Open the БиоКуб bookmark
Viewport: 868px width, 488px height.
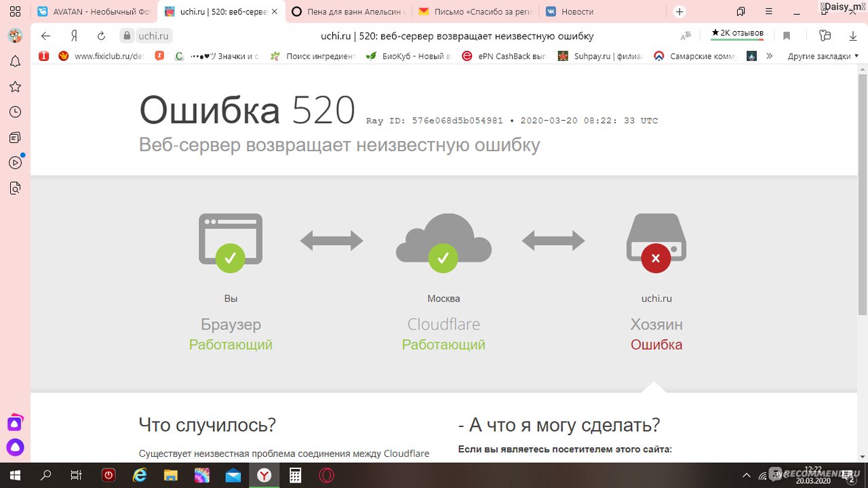tap(408, 56)
